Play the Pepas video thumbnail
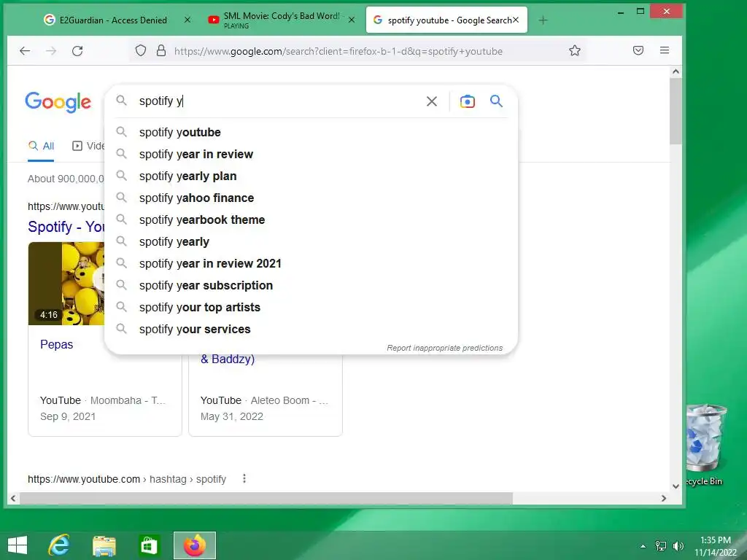 66,284
